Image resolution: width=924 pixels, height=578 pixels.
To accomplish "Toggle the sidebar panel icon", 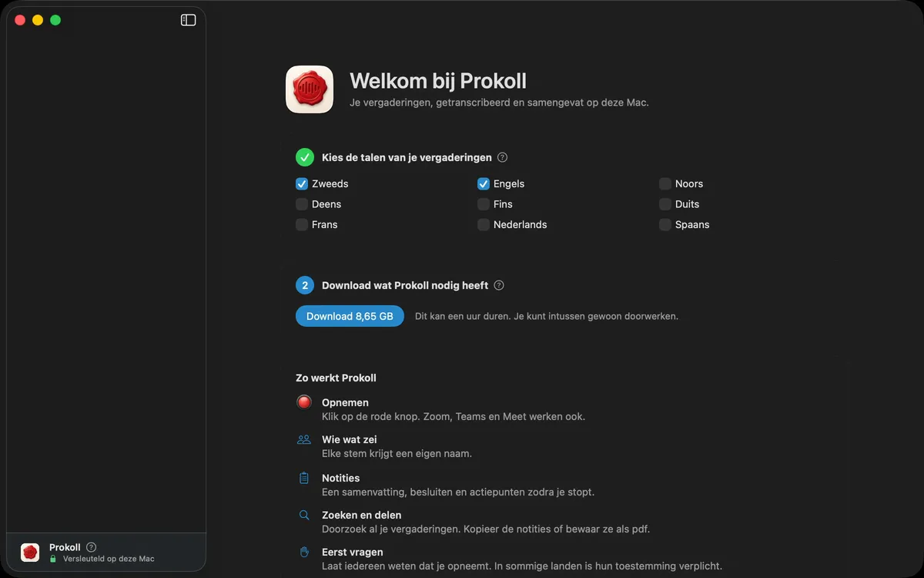I will (x=188, y=20).
